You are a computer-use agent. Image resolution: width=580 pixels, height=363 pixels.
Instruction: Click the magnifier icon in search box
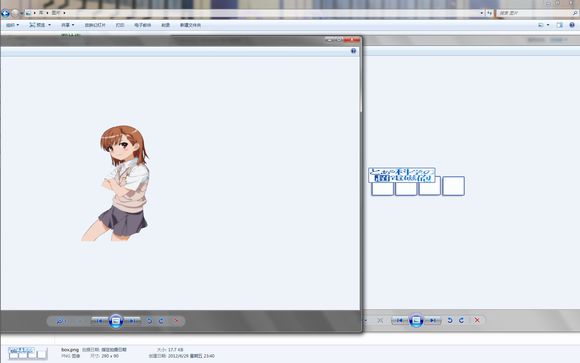[x=575, y=13]
